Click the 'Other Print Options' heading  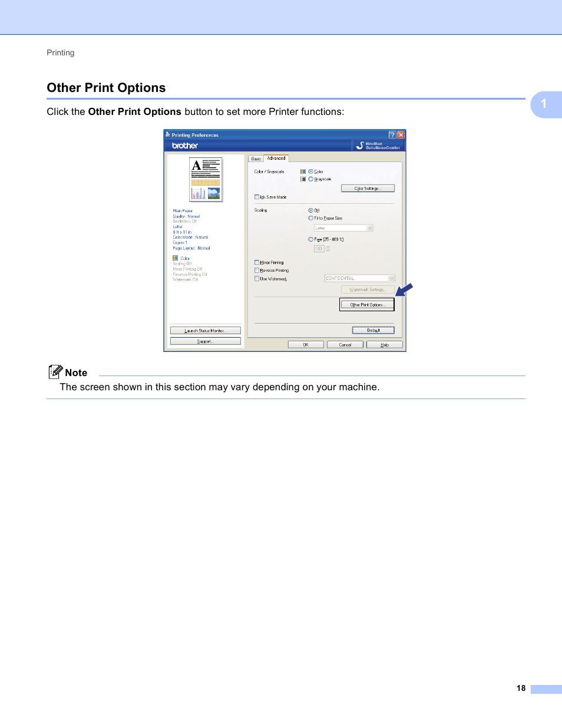point(106,88)
